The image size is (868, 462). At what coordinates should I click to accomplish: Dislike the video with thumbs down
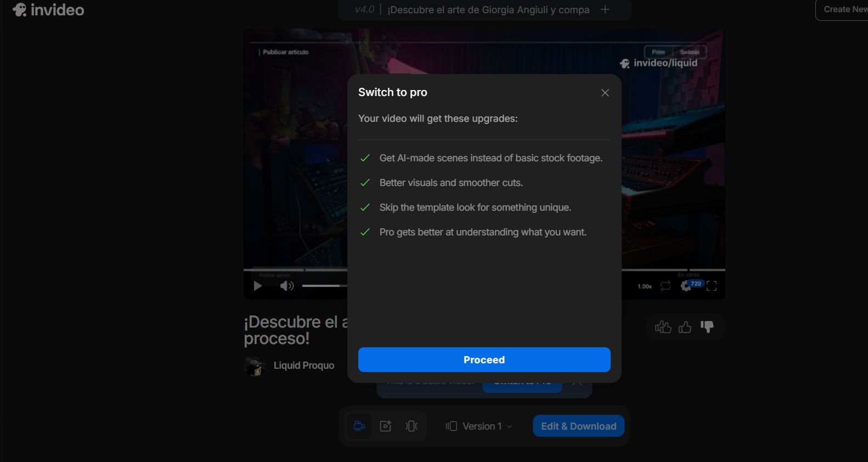coord(707,327)
